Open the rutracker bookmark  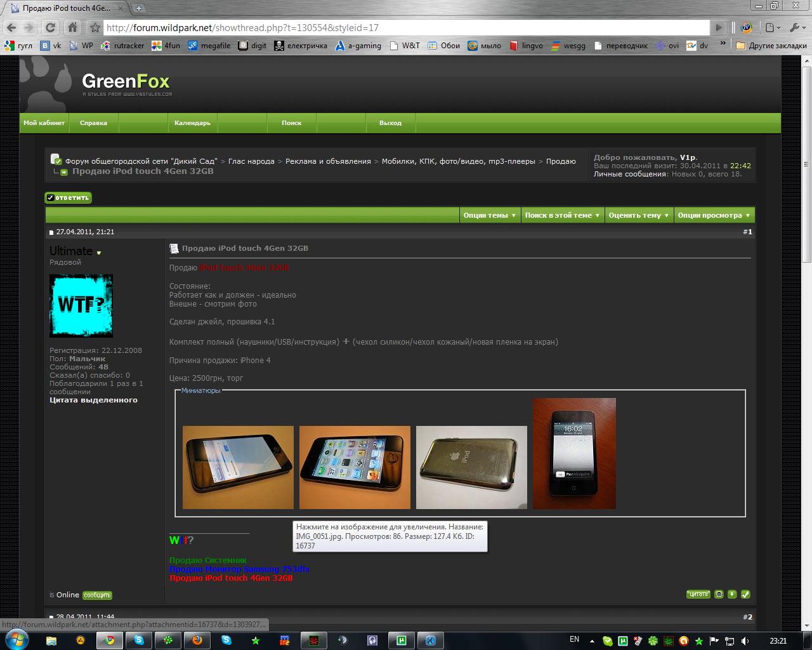click(x=122, y=46)
